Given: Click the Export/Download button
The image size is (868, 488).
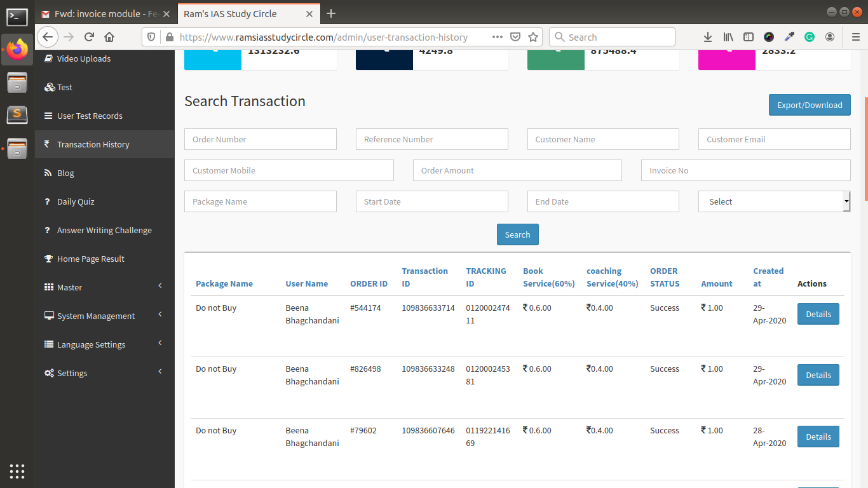Looking at the screenshot, I should 809,105.
